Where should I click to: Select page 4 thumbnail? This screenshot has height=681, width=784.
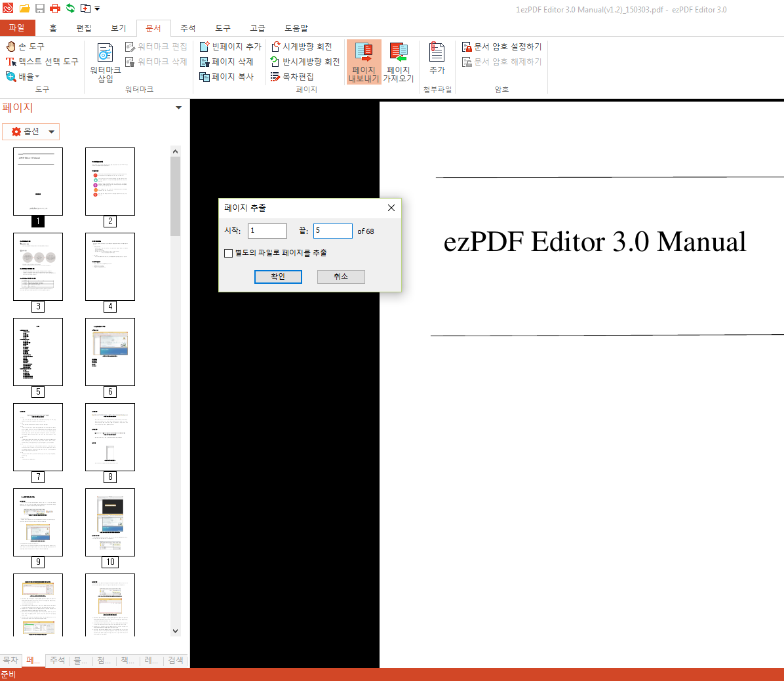(x=110, y=267)
